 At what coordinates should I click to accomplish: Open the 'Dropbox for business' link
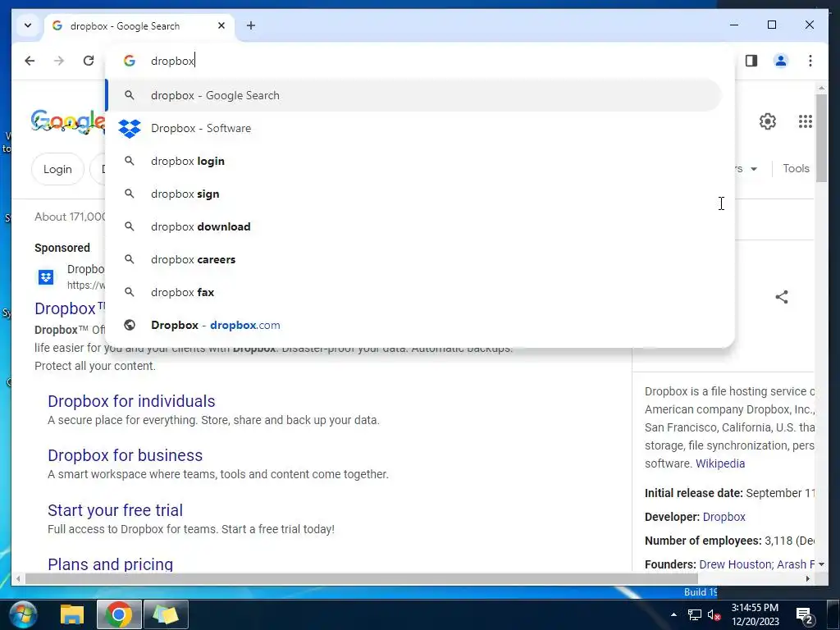[x=125, y=455]
